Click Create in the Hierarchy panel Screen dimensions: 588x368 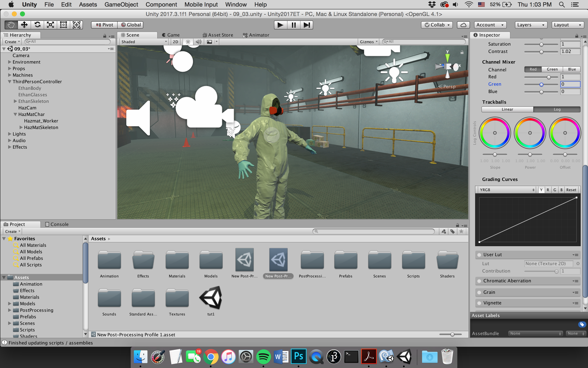(x=12, y=42)
